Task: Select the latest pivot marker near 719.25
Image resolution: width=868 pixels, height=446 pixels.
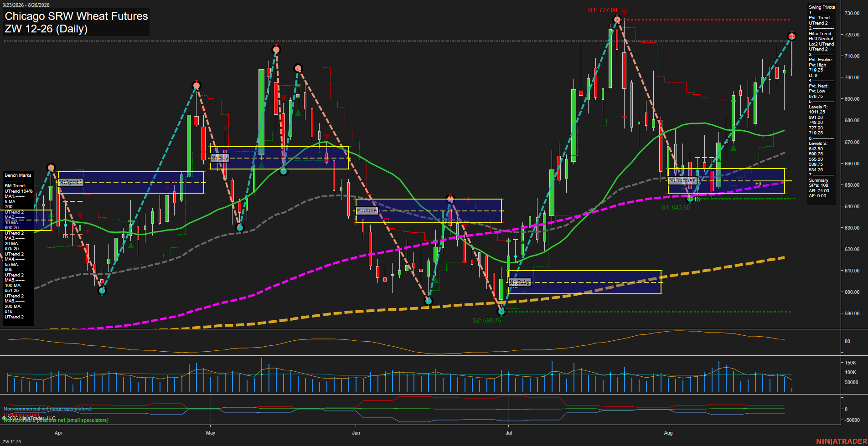Action: [792, 36]
